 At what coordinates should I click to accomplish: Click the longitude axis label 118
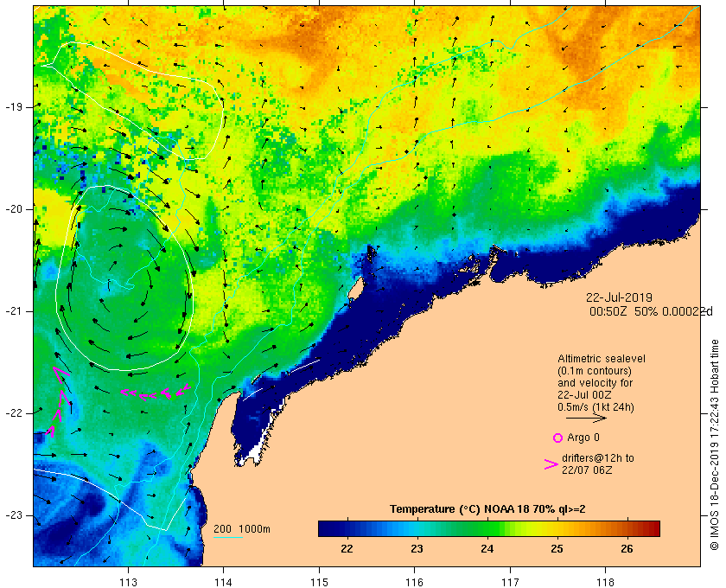coord(606,582)
